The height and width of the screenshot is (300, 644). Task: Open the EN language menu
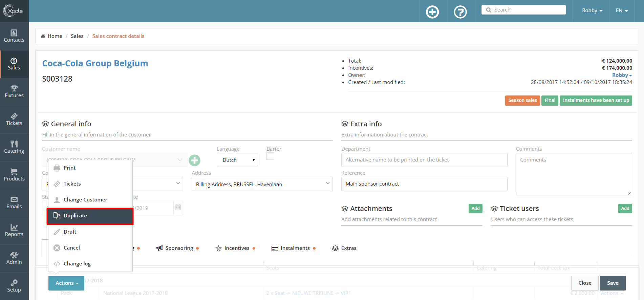tap(622, 10)
